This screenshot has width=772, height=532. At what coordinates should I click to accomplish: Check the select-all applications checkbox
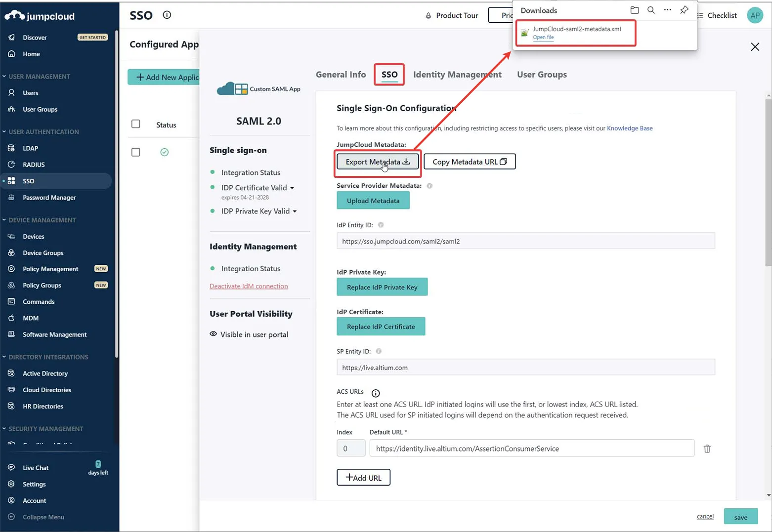point(136,124)
